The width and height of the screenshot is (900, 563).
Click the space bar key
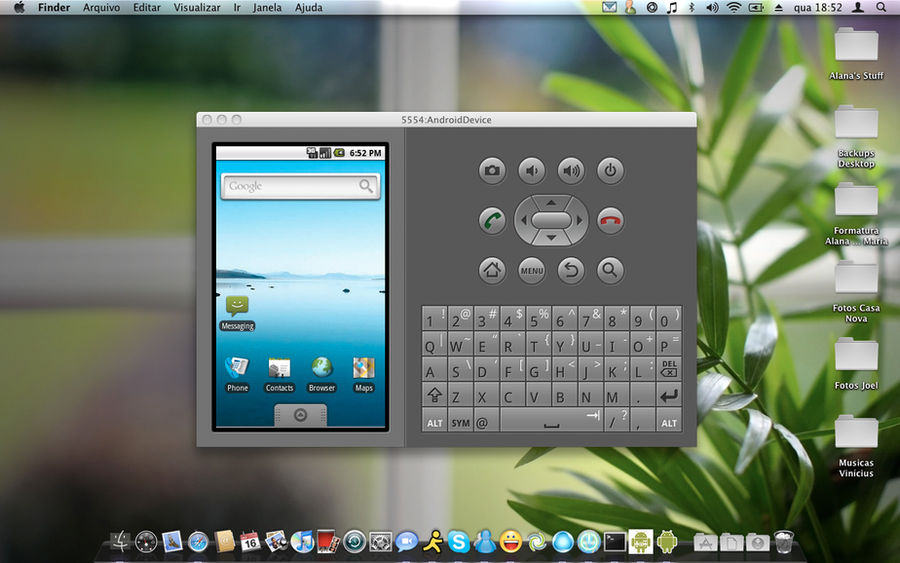point(552,422)
